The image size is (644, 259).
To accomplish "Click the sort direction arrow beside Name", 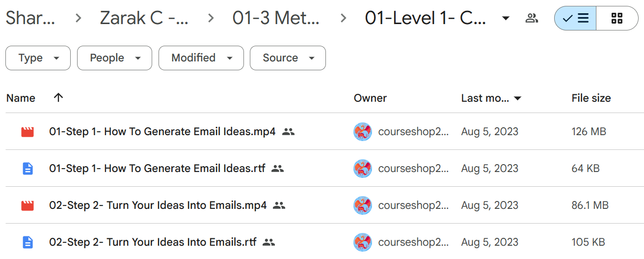I will pyautogui.click(x=58, y=98).
